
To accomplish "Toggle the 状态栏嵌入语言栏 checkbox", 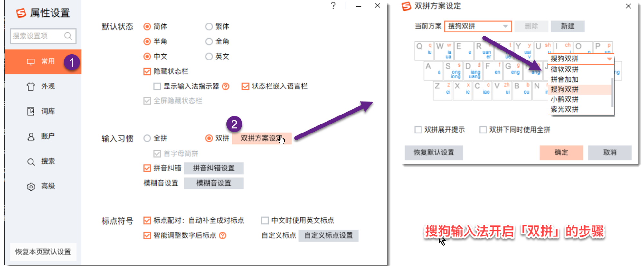I will click(245, 86).
